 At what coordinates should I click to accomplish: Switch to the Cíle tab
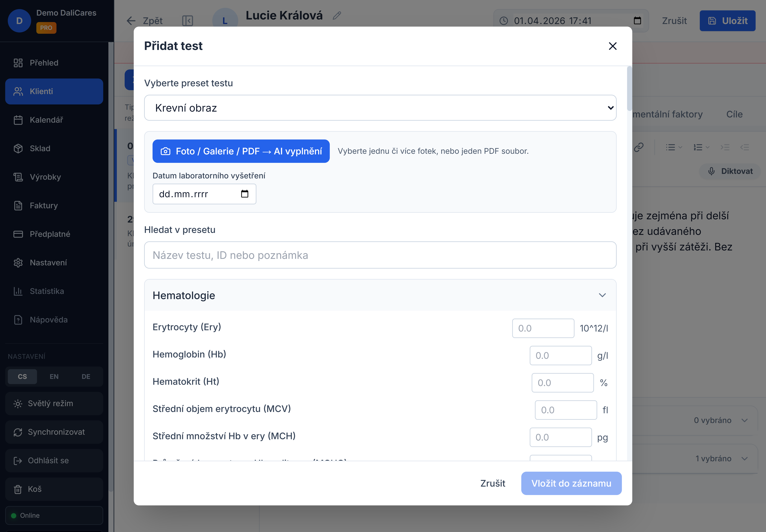coord(734,114)
